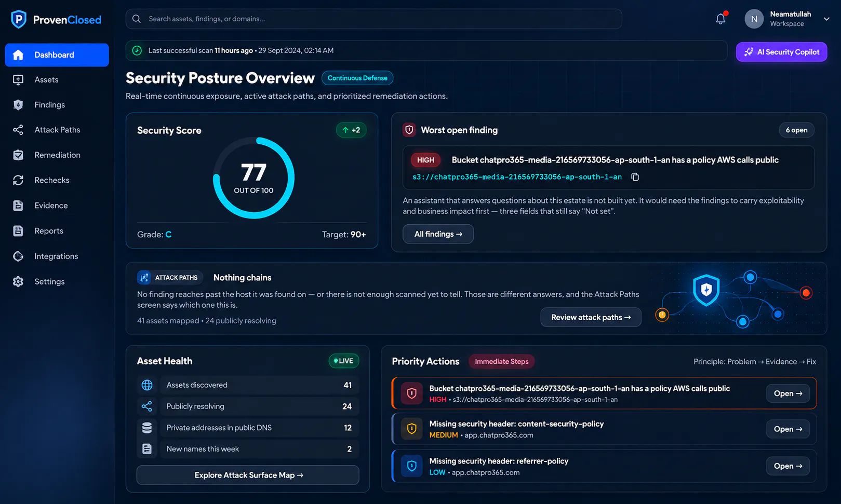Image resolution: width=841 pixels, height=504 pixels.
Task: Click the New names this week row
Action: pos(248,449)
